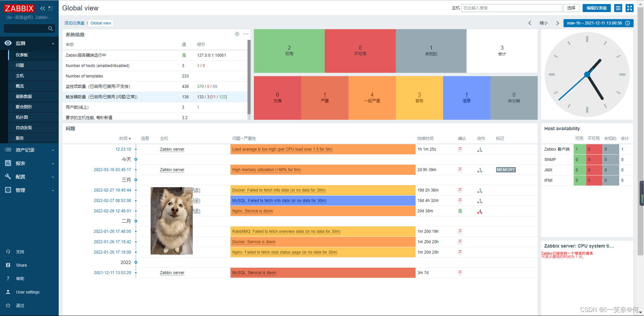Open 概览 submenu item
The image size is (644, 316).
(34, 86)
